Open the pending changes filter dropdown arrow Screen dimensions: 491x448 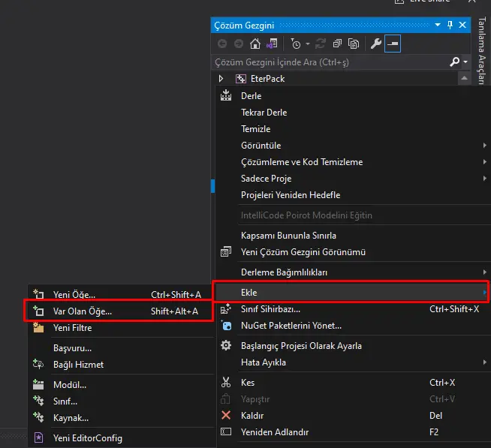[308, 44]
